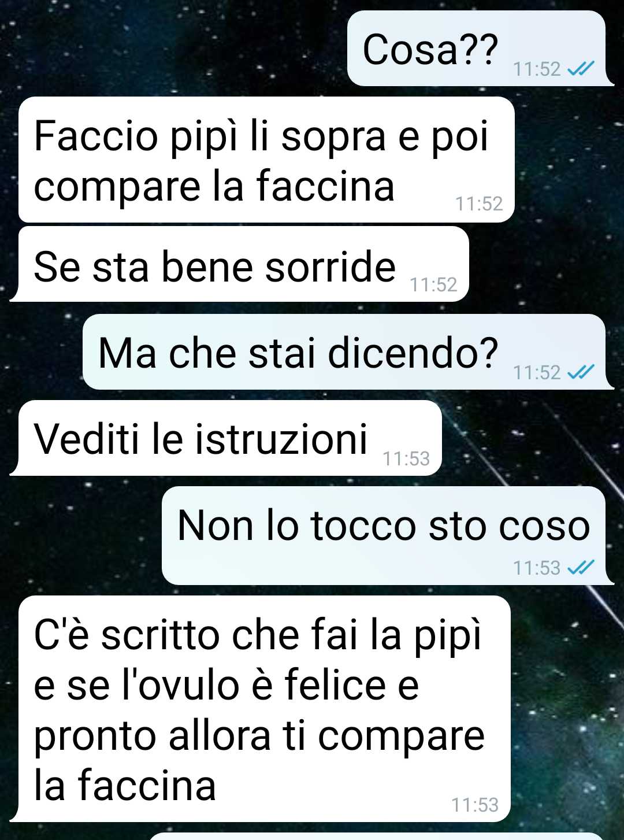Image resolution: width=624 pixels, height=840 pixels.
Task: Tap the 11:53 time beside "Vediti le istruzioni"
Action: click(x=406, y=458)
